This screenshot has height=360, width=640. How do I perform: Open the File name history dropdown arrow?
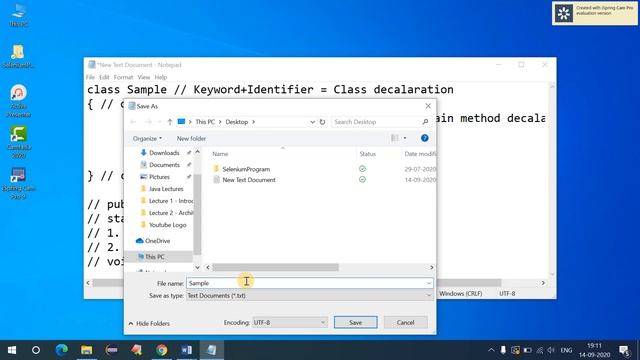click(x=429, y=283)
